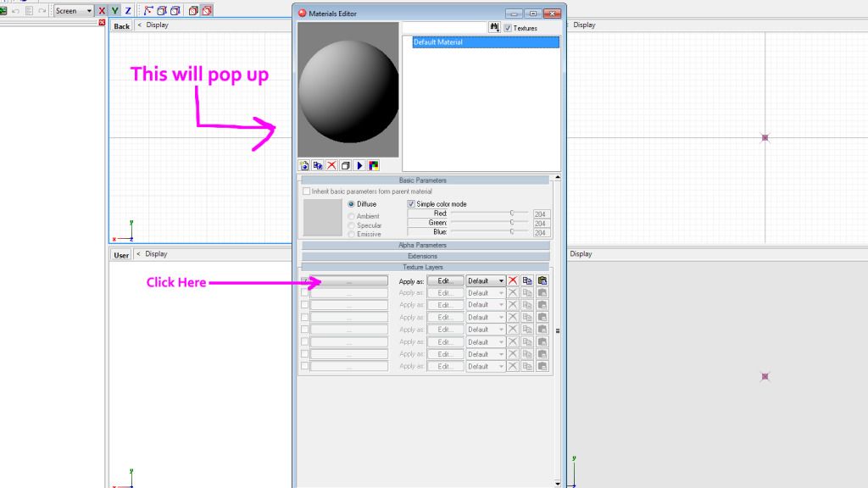Image resolution: width=868 pixels, height=488 pixels.
Task: Remove the first texture layer with red X
Action: point(513,281)
